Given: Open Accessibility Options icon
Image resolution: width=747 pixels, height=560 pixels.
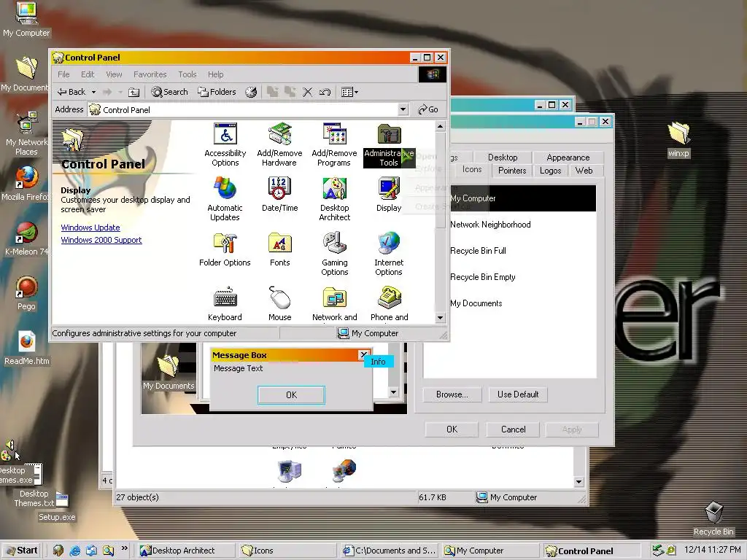Looking at the screenshot, I should point(225,145).
